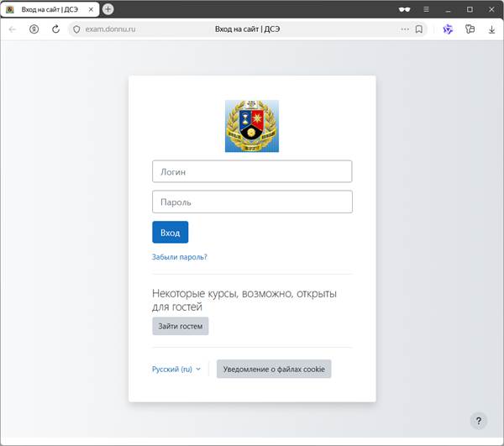Reload the page with refresh icon

(55, 29)
